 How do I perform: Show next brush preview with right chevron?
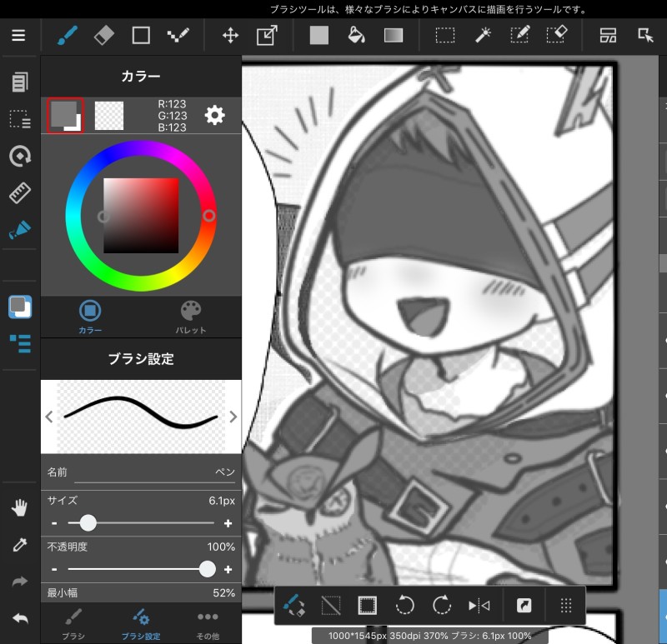[x=233, y=417]
